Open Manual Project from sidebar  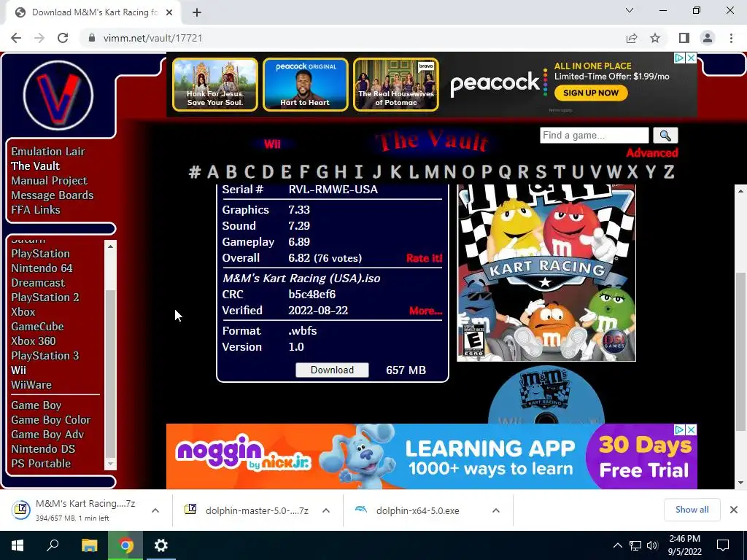pyautogui.click(x=49, y=181)
